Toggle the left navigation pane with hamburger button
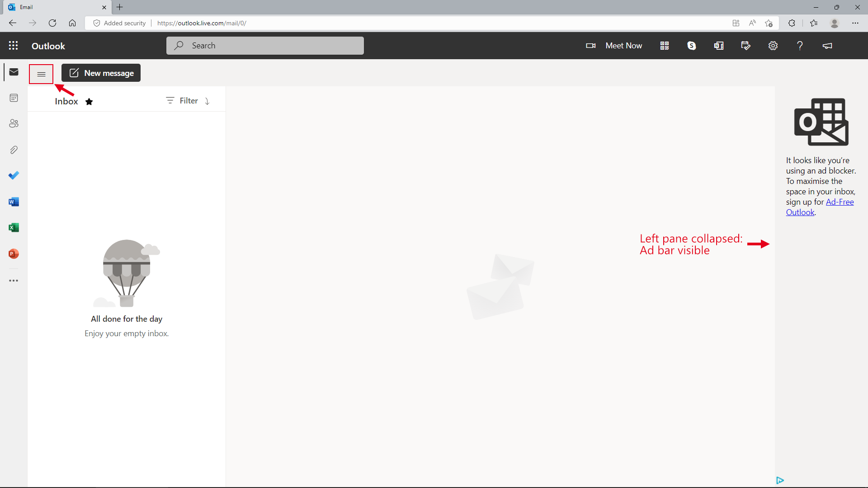Viewport: 868px width, 488px height. pyautogui.click(x=41, y=74)
